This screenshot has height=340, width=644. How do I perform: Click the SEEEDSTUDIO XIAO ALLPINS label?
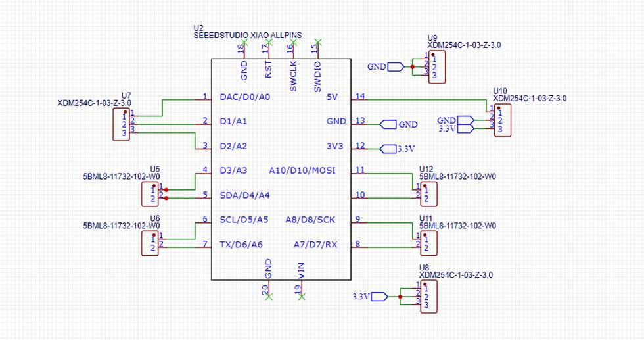(248, 36)
